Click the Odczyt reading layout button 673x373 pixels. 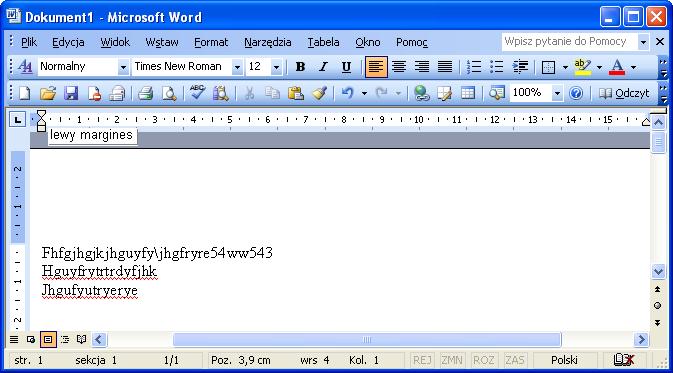(624, 93)
